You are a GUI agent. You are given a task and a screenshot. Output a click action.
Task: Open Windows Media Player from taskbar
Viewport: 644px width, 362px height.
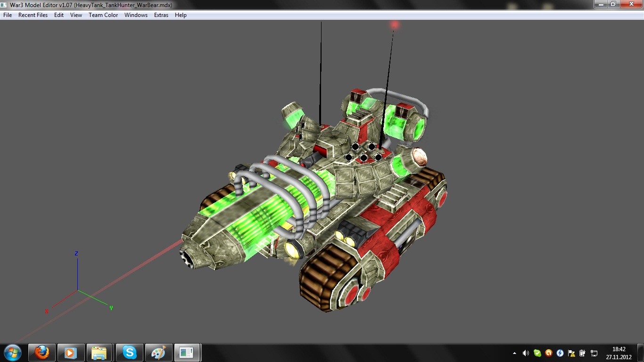[71, 352]
